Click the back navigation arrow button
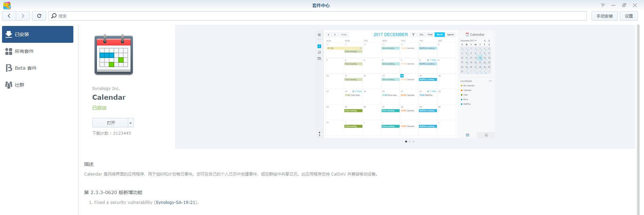Screen dimensions: 644x215 (9, 16)
